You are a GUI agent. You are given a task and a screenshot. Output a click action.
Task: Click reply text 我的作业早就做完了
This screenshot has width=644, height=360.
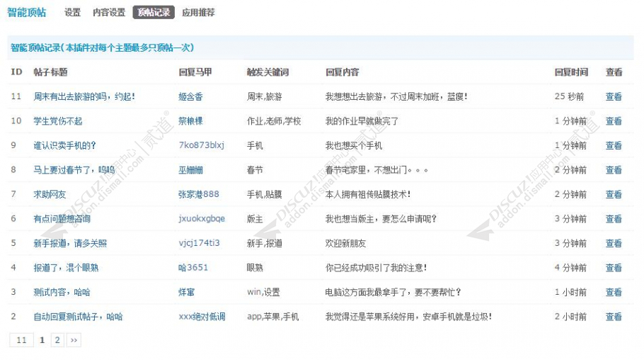tap(362, 121)
